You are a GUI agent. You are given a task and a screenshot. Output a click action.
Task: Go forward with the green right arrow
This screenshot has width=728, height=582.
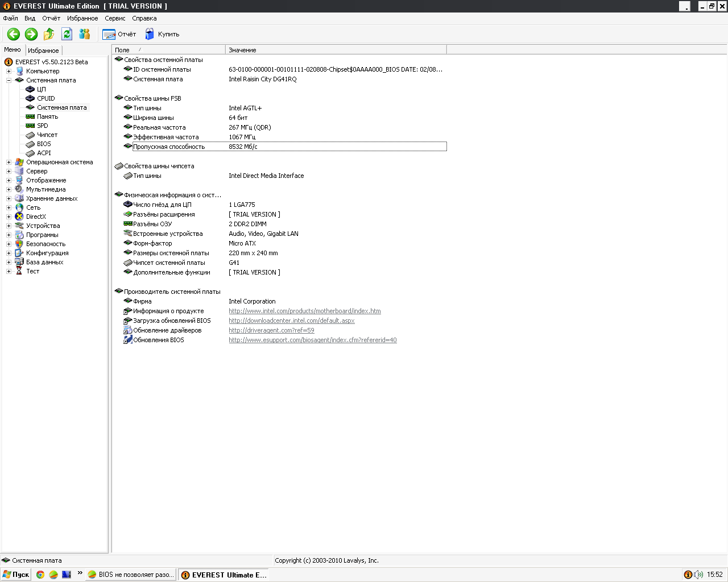click(x=31, y=34)
